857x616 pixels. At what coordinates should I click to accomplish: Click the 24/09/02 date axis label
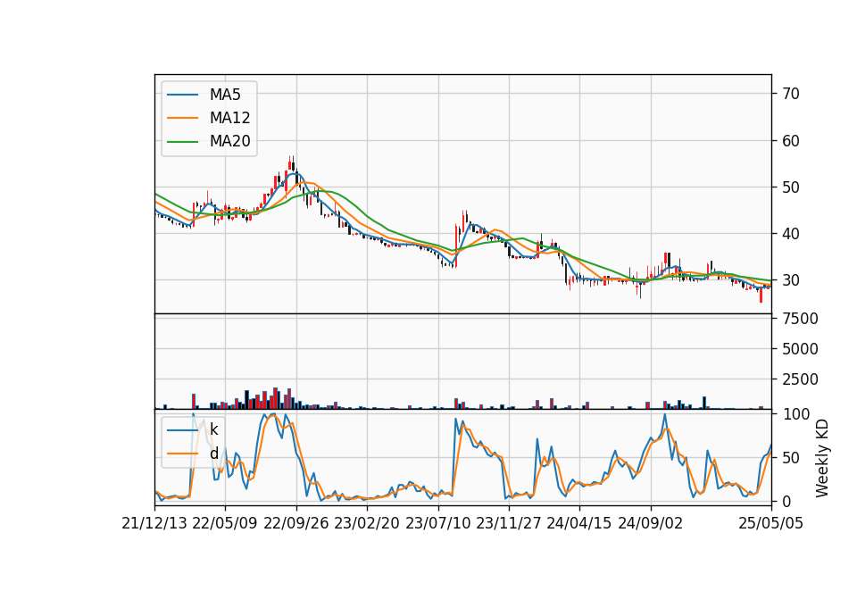tap(651, 523)
